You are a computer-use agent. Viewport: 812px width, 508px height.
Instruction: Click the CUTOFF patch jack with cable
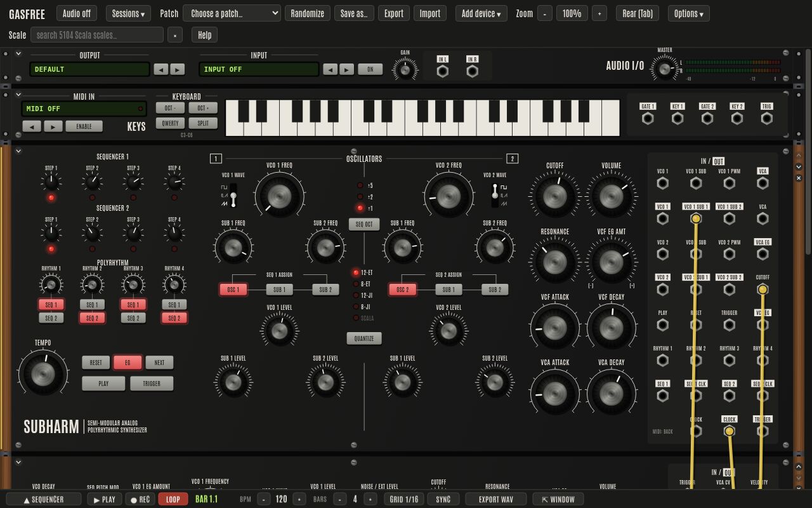coord(763,290)
